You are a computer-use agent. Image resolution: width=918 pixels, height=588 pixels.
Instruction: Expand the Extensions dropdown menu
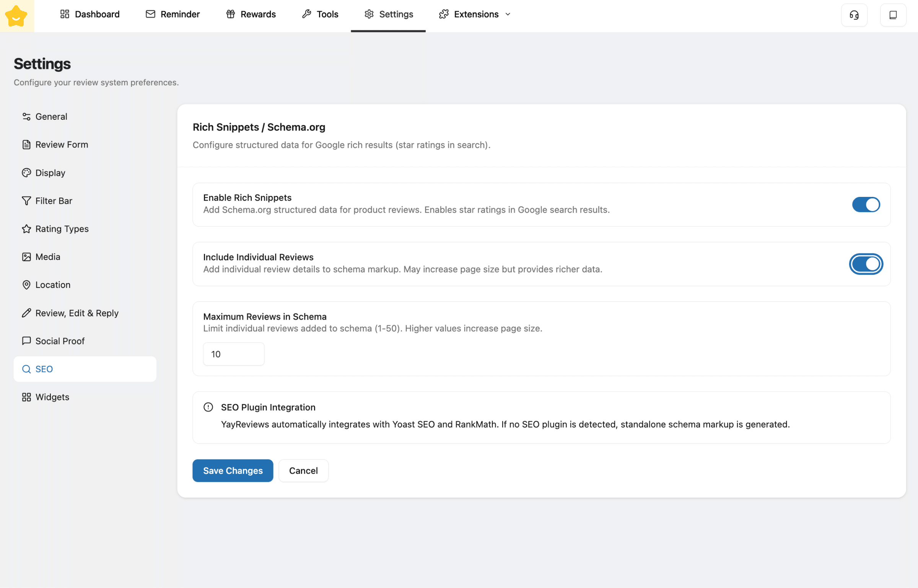coord(475,15)
